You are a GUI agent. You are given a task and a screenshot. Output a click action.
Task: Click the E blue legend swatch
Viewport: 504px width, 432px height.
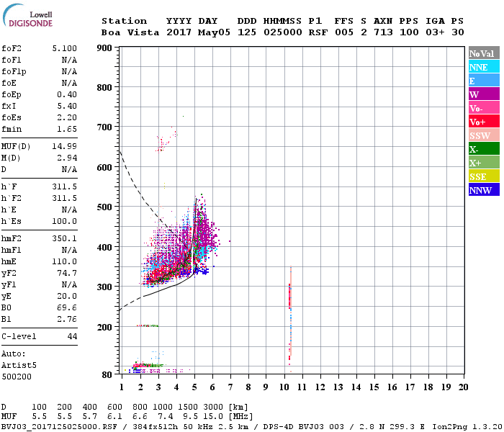coord(484,81)
